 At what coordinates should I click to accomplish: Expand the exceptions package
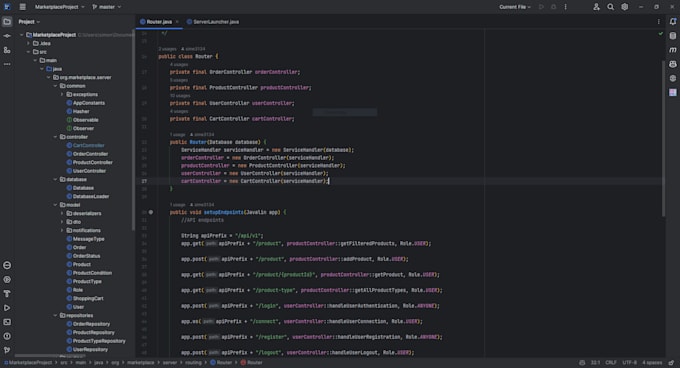click(x=62, y=94)
